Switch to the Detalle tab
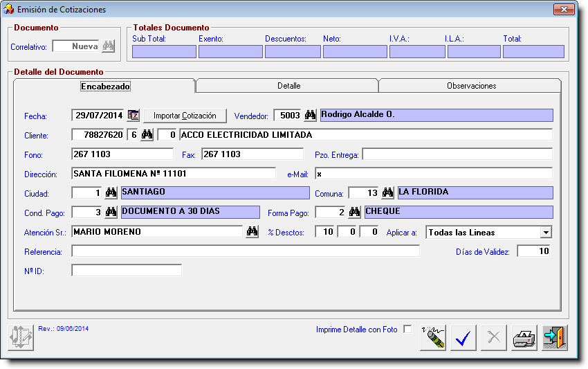Image resolution: width=588 pixels, height=369 pixels. (288, 86)
